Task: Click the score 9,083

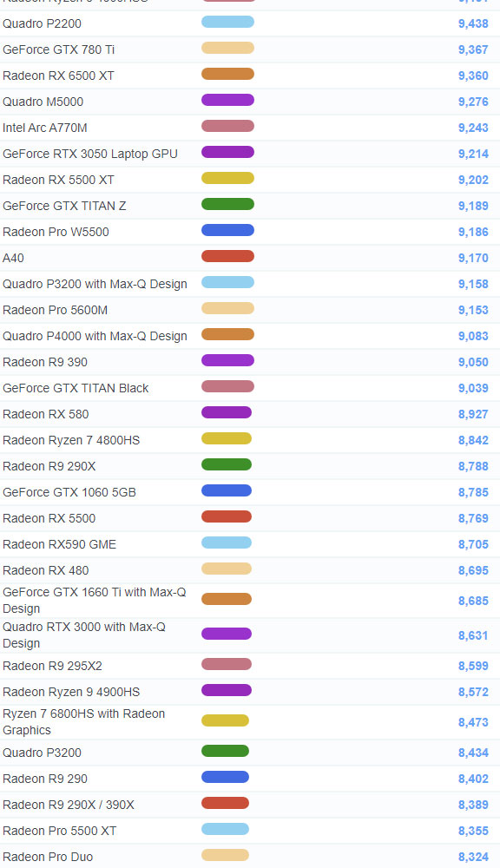Action: tap(473, 336)
